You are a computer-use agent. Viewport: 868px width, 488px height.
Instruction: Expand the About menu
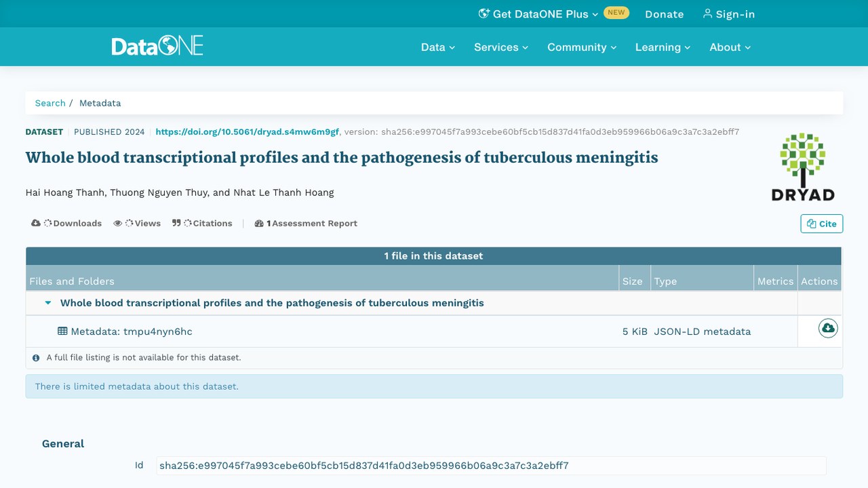730,47
